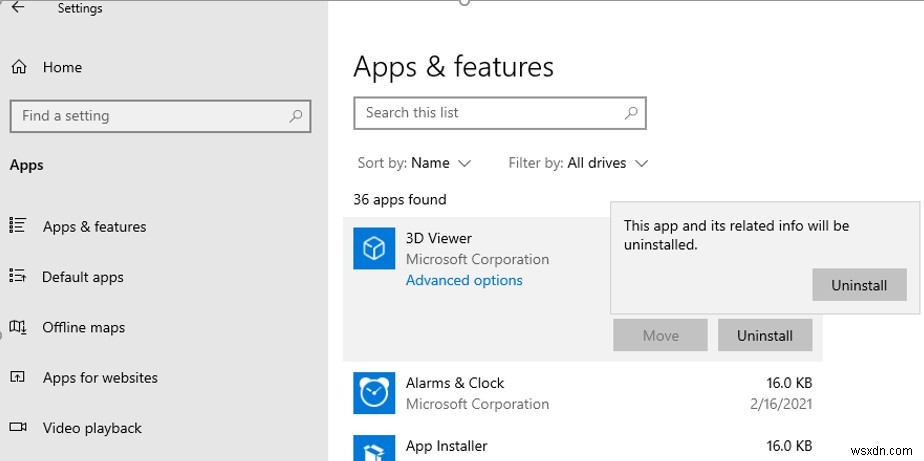924x461 pixels.
Task: Select the Alarms & Clock entry name
Action: (455, 383)
